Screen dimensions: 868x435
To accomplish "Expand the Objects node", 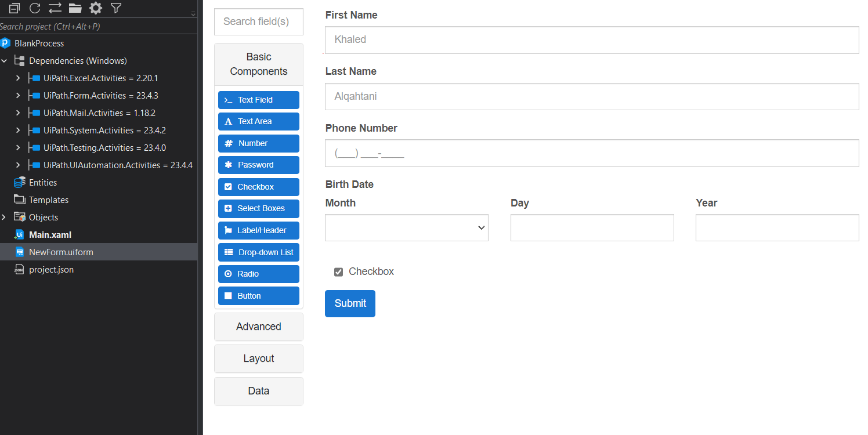I will [5, 217].
